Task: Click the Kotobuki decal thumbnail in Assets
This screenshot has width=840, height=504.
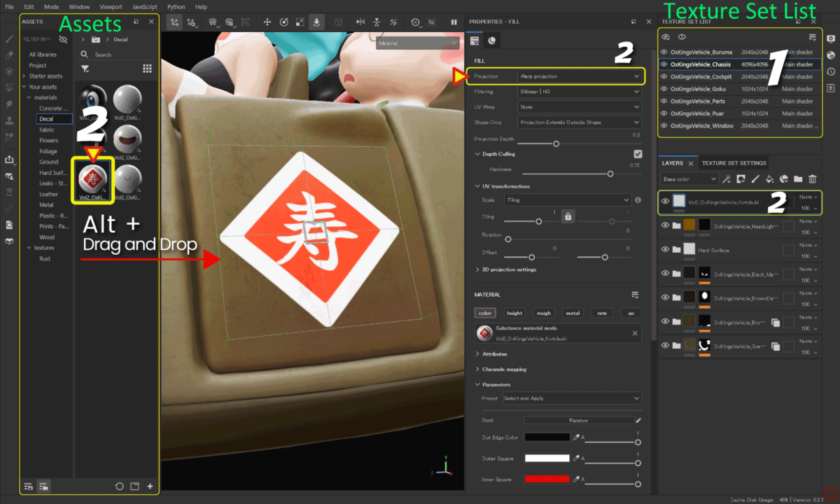Action: [x=93, y=181]
